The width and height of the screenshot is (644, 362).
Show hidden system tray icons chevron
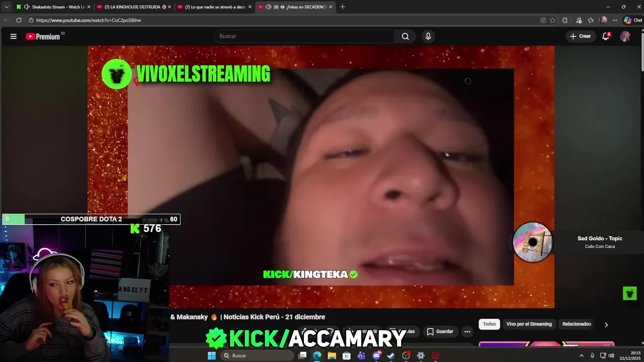coord(582,355)
